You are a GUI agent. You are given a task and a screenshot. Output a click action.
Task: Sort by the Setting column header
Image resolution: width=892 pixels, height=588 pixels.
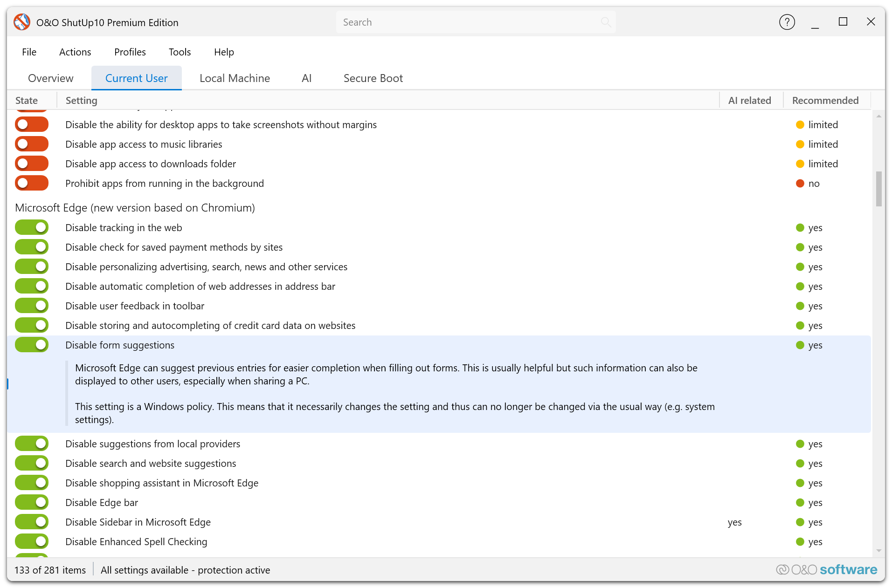[388, 101]
